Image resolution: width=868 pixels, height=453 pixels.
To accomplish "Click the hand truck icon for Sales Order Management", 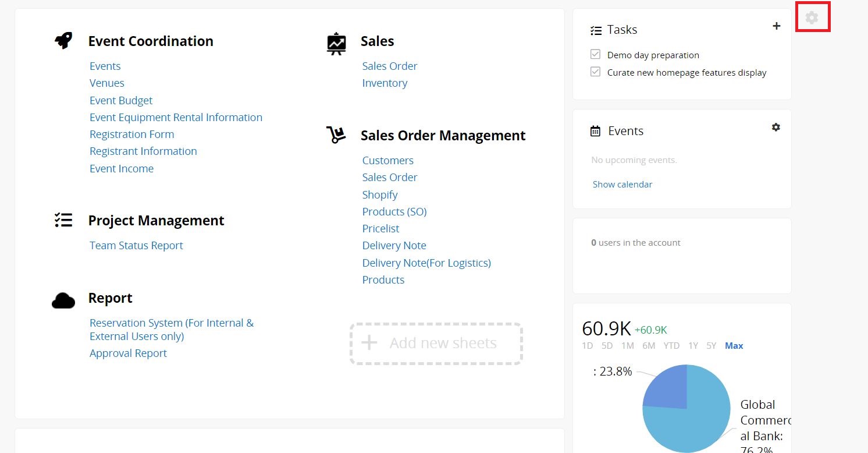I will click(x=336, y=135).
